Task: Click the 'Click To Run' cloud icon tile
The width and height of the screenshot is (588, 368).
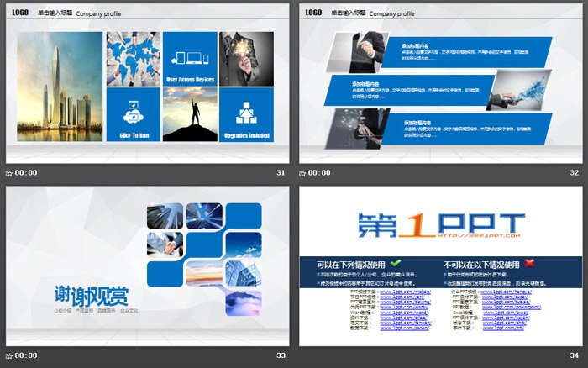Action: pyautogui.click(x=134, y=114)
